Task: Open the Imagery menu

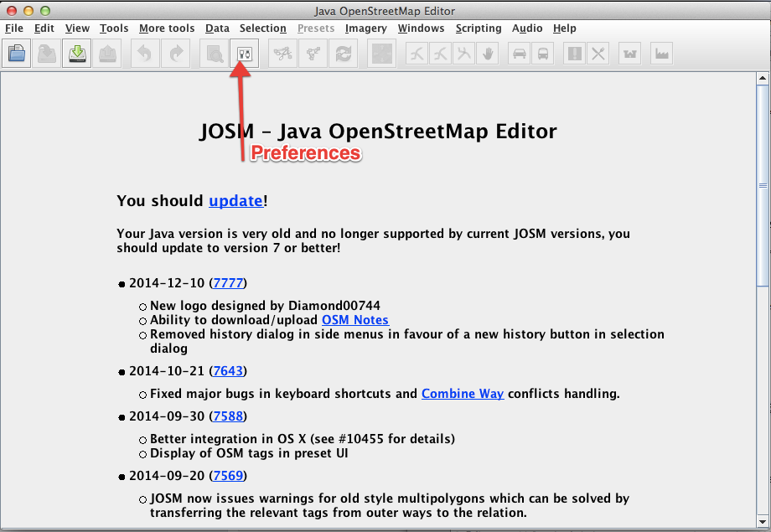Action: [366, 28]
